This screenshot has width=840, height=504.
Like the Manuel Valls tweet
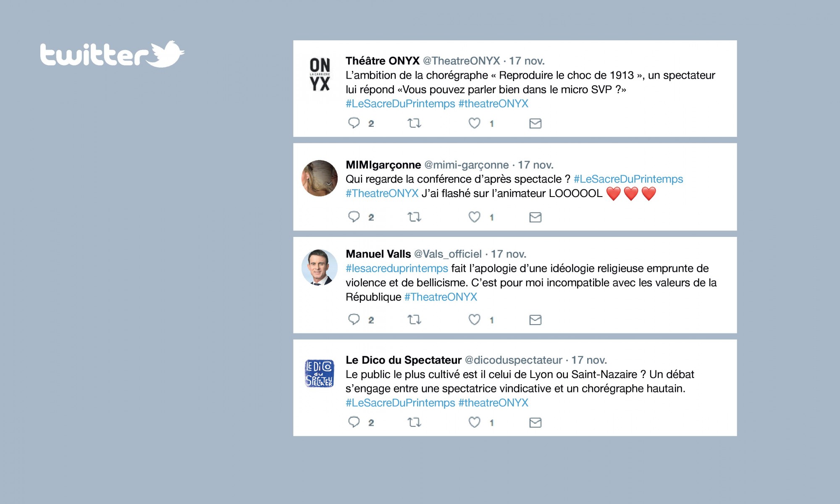475,320
